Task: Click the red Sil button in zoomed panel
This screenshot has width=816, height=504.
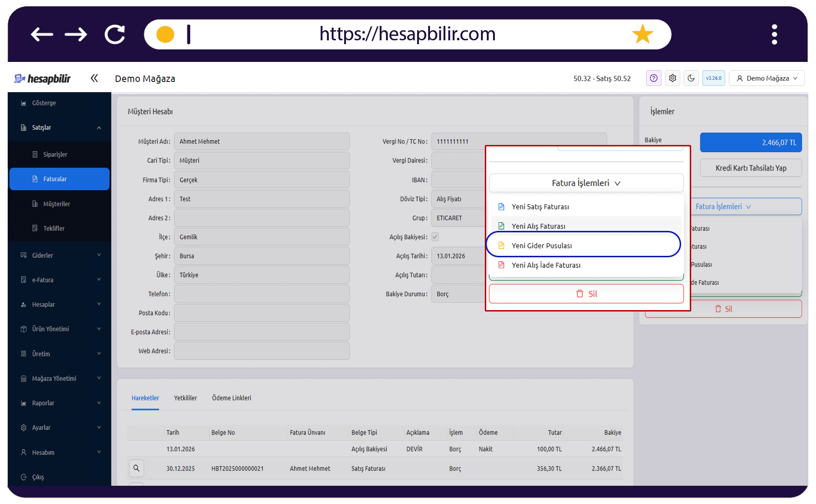Action: pyautogui.click(x=586, y=294)
